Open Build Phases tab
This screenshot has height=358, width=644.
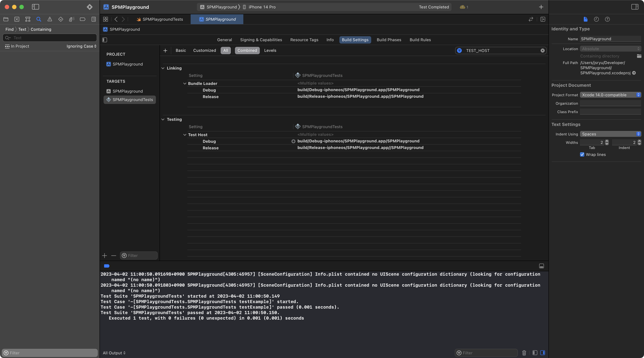click(x=389, y=40)
